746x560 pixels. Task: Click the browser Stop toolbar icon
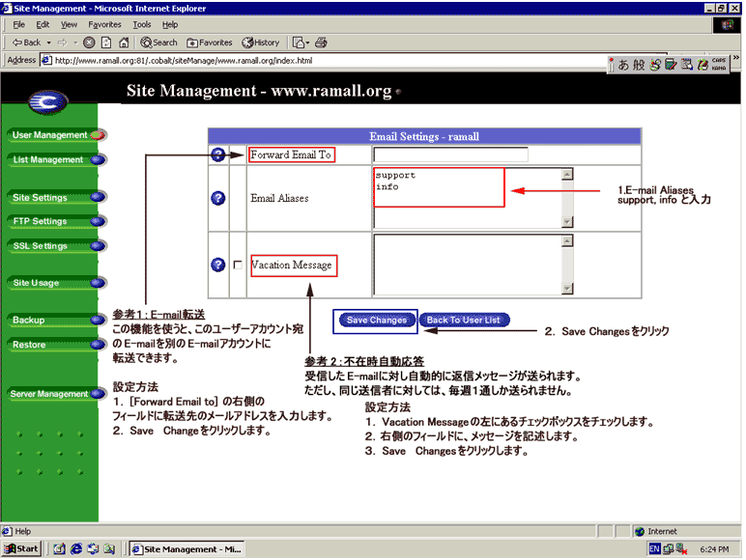click(89, 42)
